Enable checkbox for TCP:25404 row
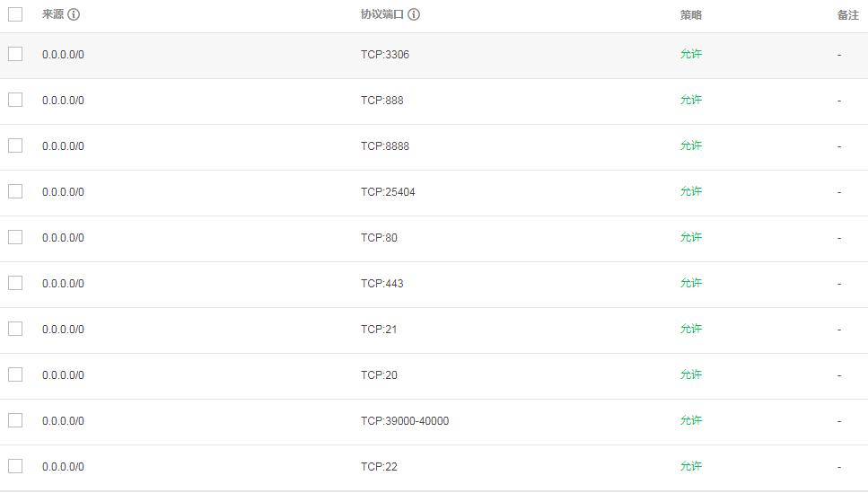Screen dimensions: 868x493 (15, 191)
